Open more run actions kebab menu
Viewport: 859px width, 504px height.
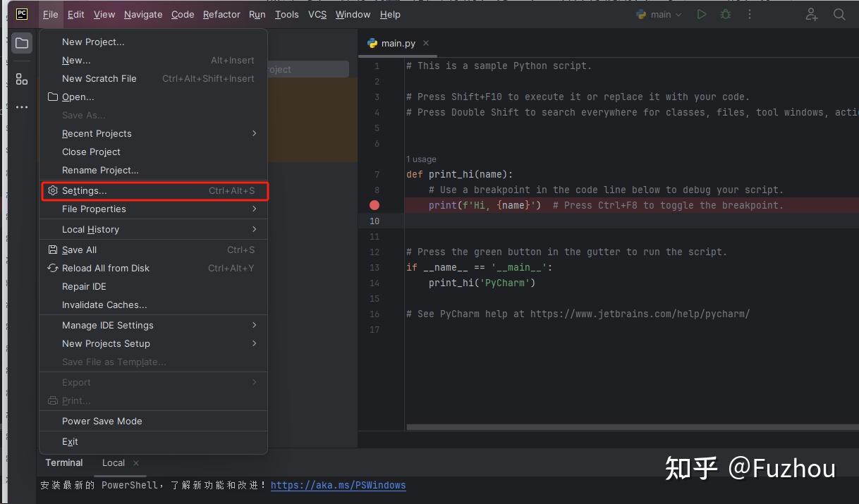[749, 14]
